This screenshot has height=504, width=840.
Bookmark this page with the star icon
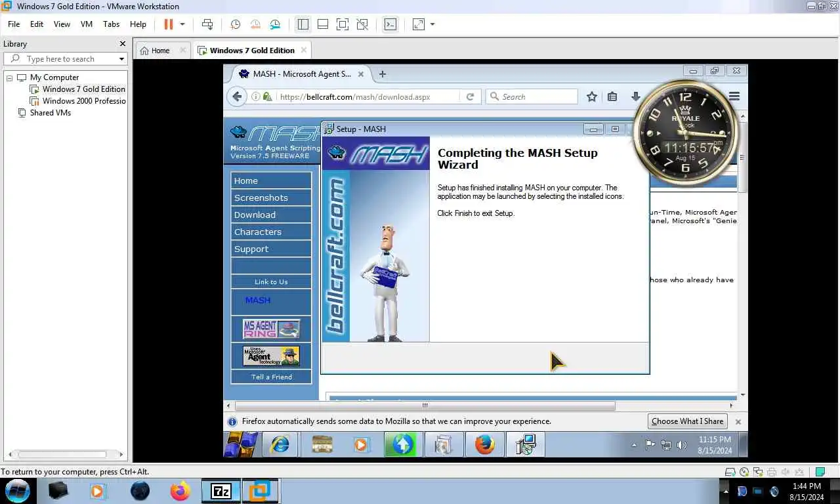pyautogui.click(x=591, y=96)
